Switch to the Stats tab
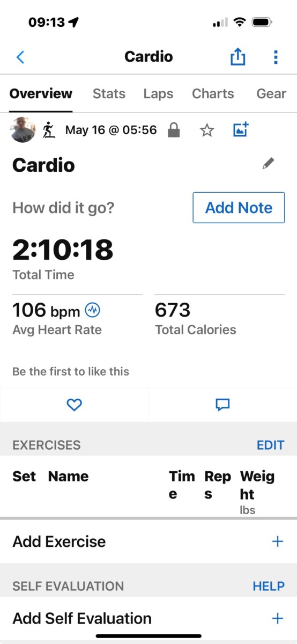 pos(109,93)
